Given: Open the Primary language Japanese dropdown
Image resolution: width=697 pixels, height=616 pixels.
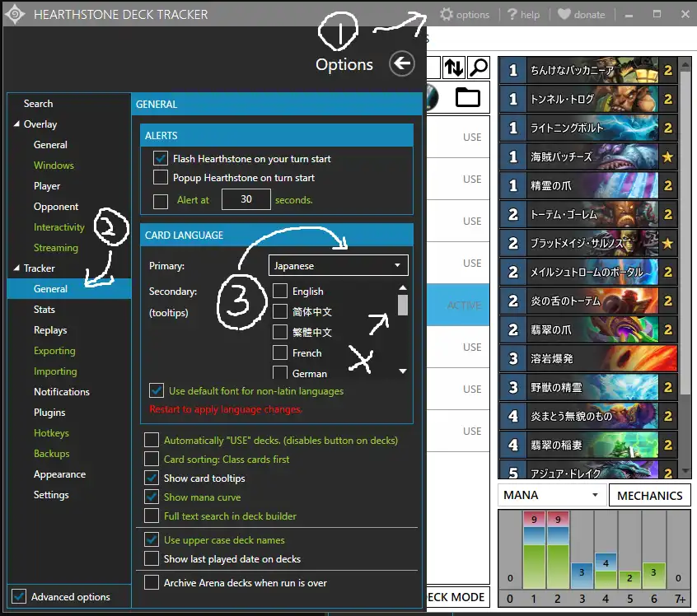Looking at the screenshot, I should 339,265.
